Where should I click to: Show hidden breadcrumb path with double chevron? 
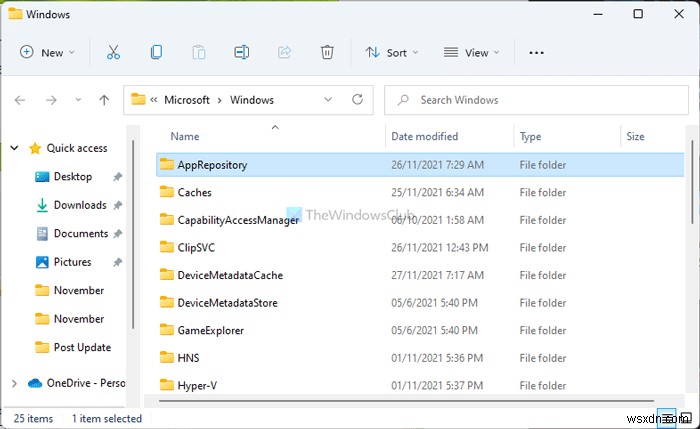point(154,100)
